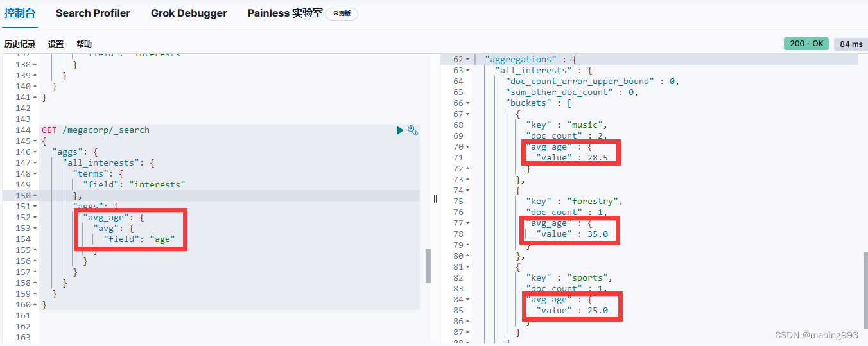Click the "field": "interests" line
The image size is (868, 346).
pyautogui.click(x=134, y=185)
